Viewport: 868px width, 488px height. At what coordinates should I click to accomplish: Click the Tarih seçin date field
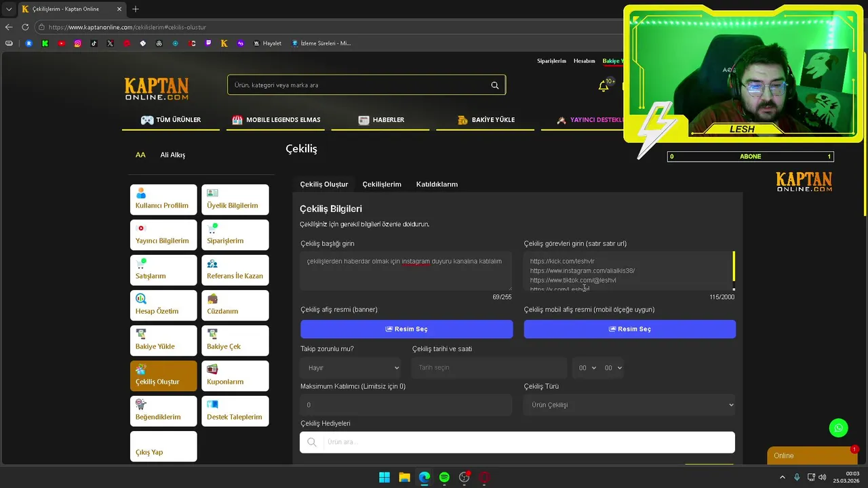[x=489, y=367]
